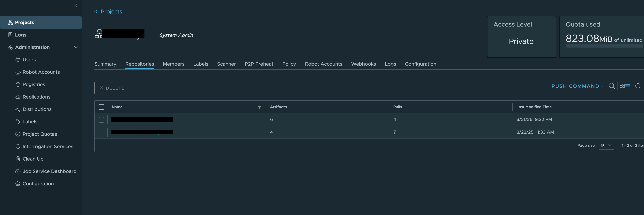Check the repository with 4 artifacts

click(x=101, y=132)
